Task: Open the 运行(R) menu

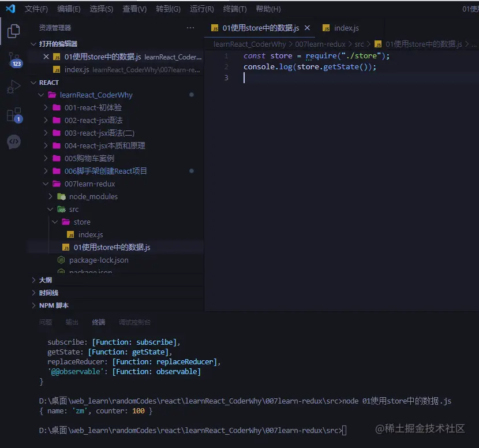Action: tap(201, 9)
